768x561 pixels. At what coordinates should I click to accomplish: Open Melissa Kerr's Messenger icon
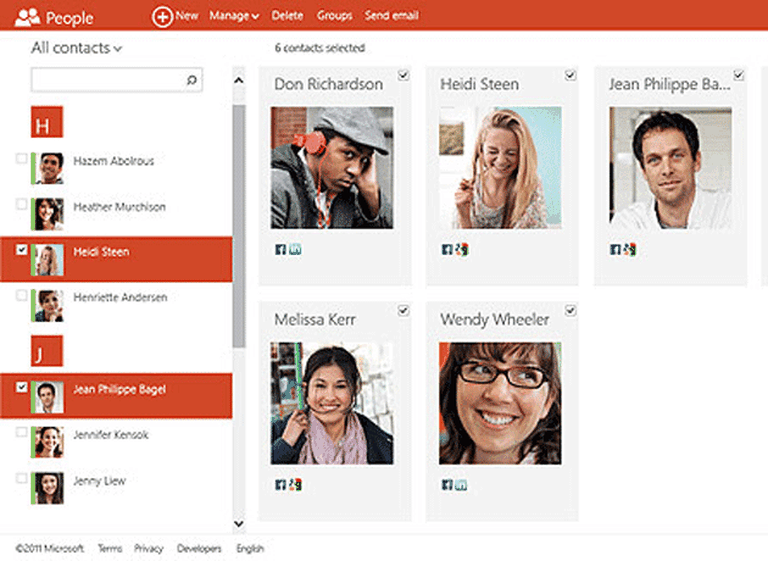pyautogui.click(x=295, y=485)
